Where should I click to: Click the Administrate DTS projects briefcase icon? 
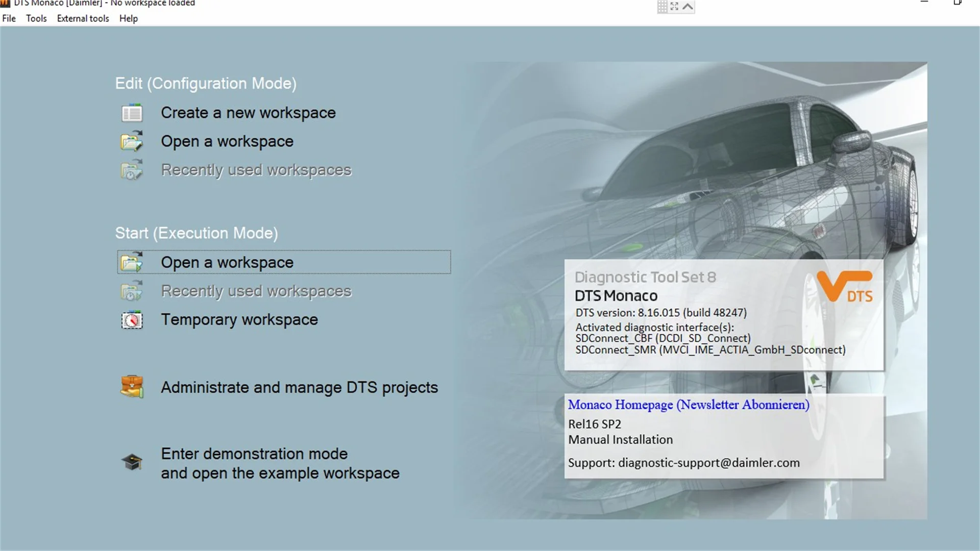tap(132, 387)
